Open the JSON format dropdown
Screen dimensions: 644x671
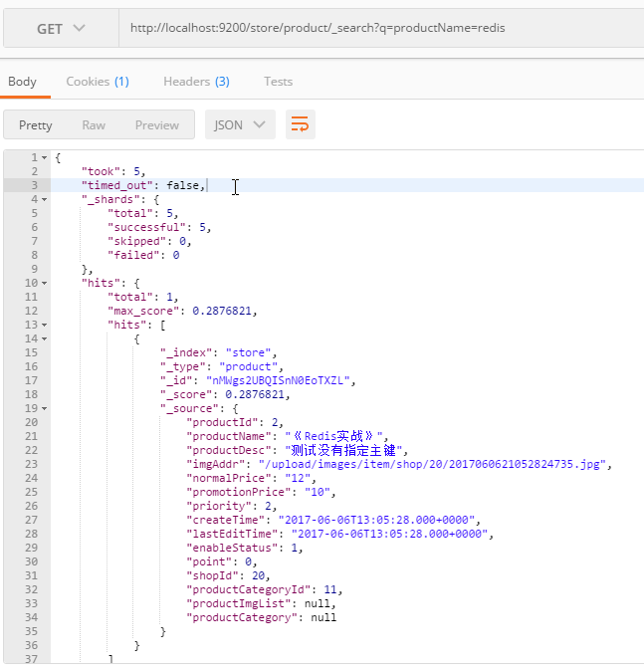coord(240,124)
